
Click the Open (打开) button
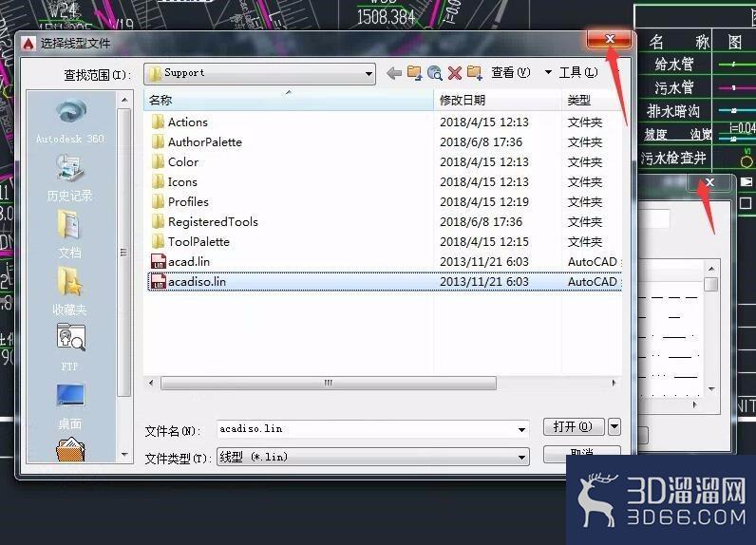point(574,426)
